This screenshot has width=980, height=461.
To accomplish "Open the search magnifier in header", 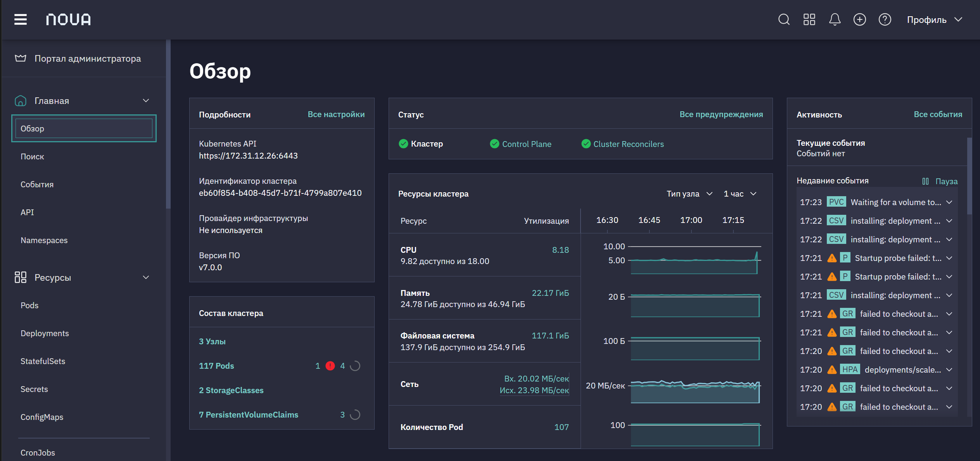I will [784, 19].
